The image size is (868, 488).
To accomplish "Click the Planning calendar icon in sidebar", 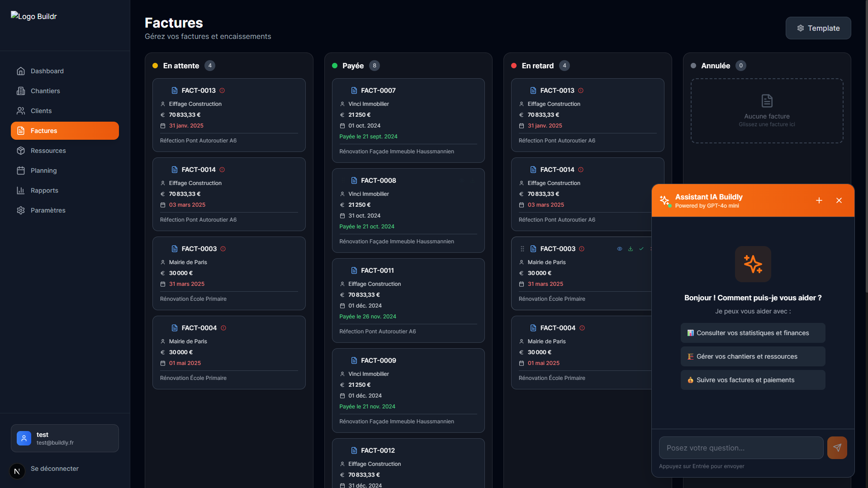I will tap(21, 171).
